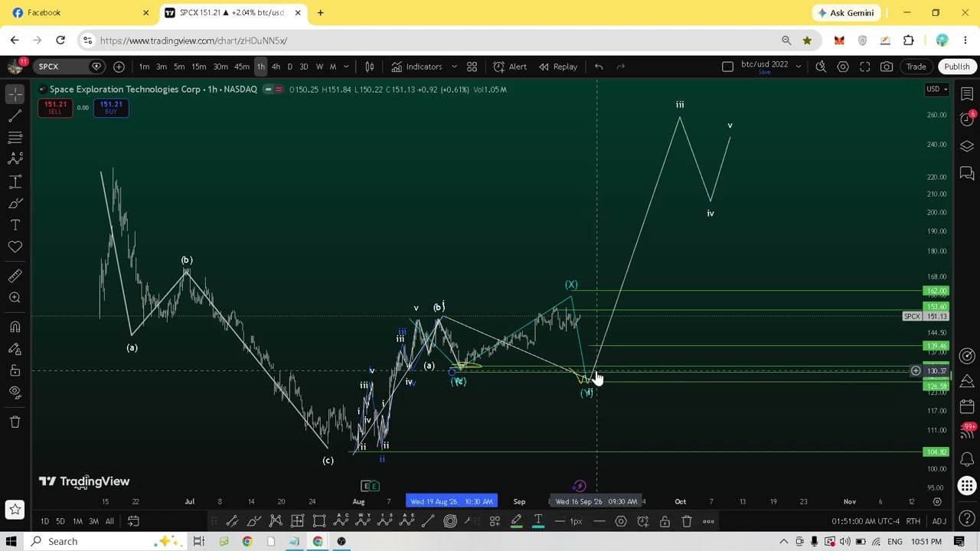Select the trend line drawing tool
The height and width of the screenshot is (551, 980).
pyautogui.click(x=15, y=115)
